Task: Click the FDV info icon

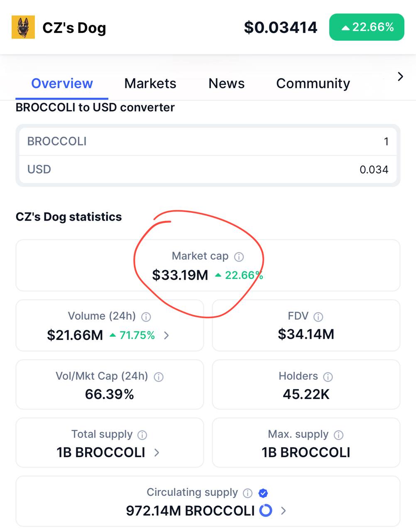Action: click(x=318, y=317)
